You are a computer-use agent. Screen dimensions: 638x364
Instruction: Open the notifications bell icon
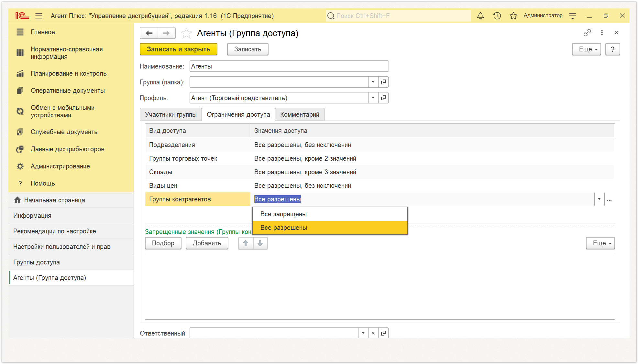point(480,16)
